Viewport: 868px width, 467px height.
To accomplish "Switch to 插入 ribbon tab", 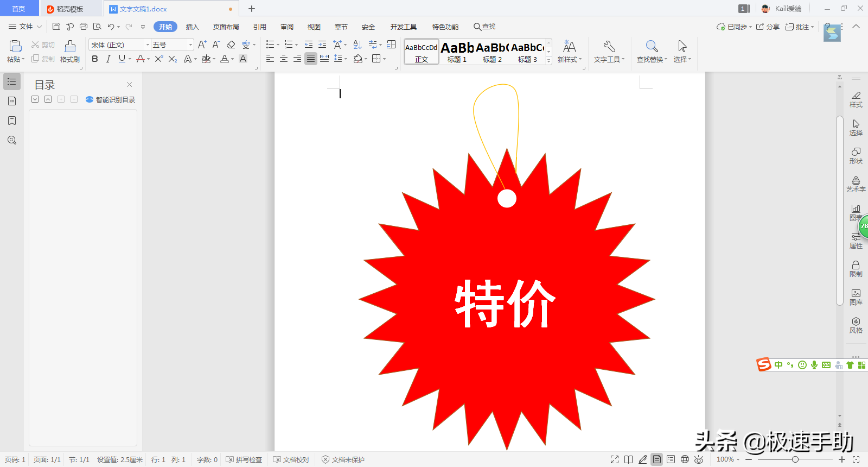I will pos(193,27).
